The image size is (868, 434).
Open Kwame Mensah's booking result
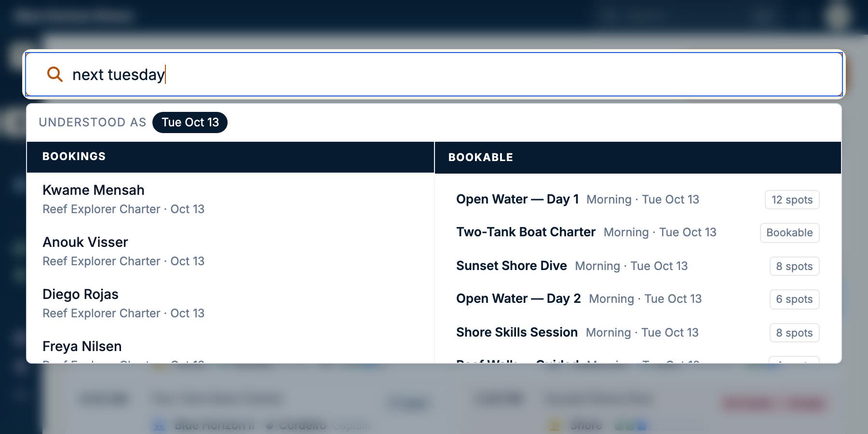click(231, 199)
